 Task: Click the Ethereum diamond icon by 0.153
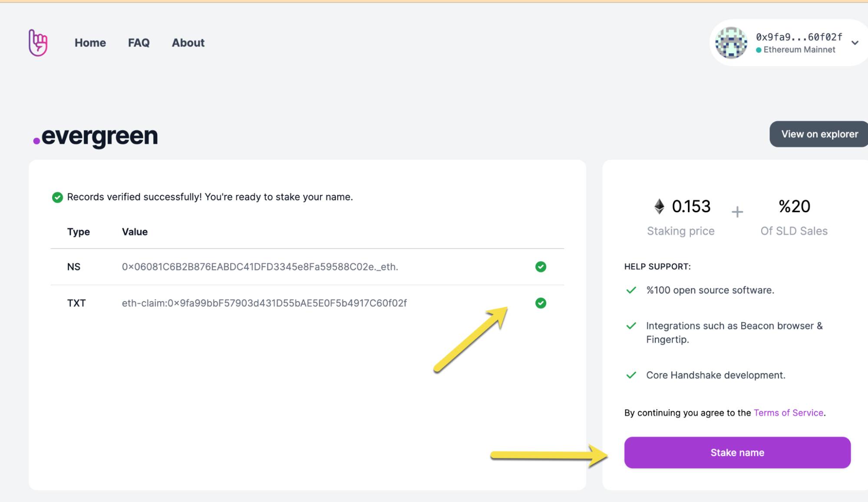coord(659,206)
